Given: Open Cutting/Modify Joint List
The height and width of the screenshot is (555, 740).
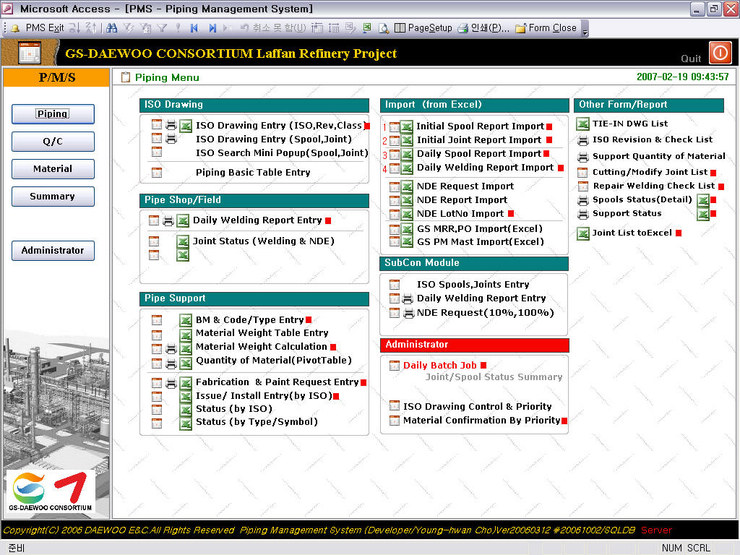Looking at the screenshot, I should pyautogui.click(x=650, y=172).
